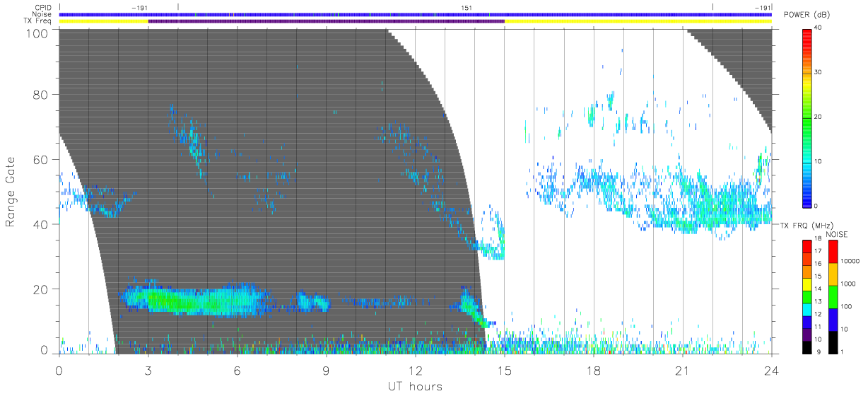Click the NOISE color scale bar
Screen dimensions: 868x401
[x=833, y=296]
